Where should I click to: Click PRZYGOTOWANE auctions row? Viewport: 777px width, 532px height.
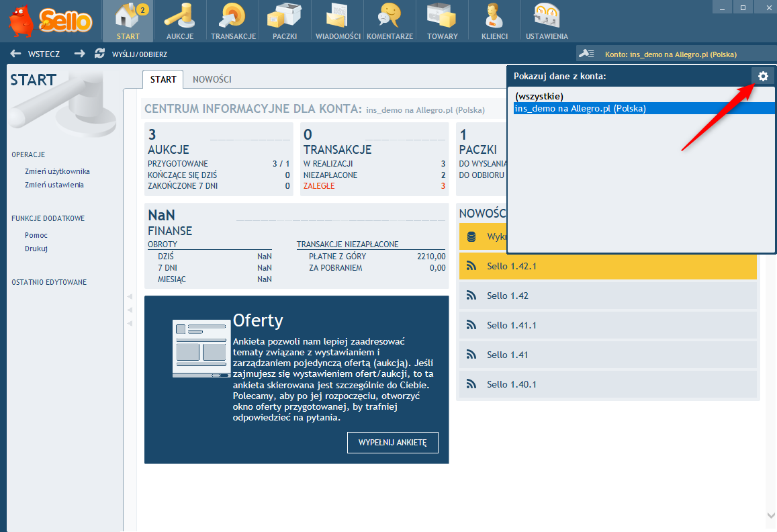click(218, 164)
